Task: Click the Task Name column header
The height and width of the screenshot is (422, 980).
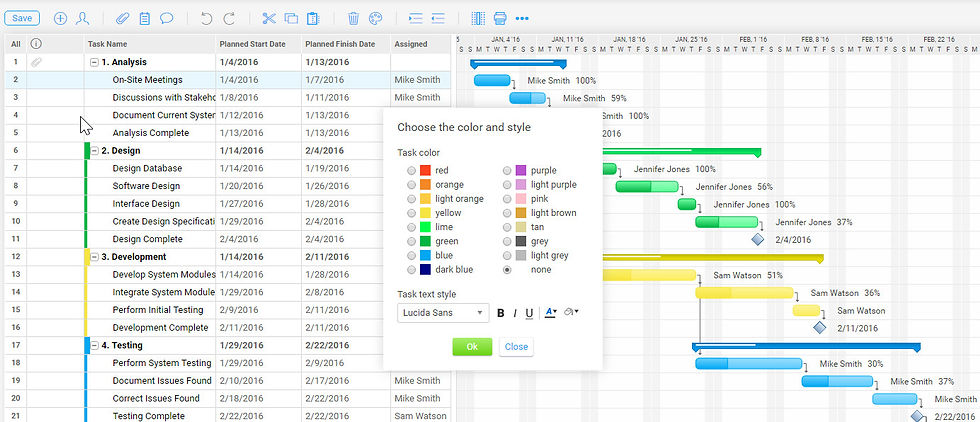Action: point(150,44)
